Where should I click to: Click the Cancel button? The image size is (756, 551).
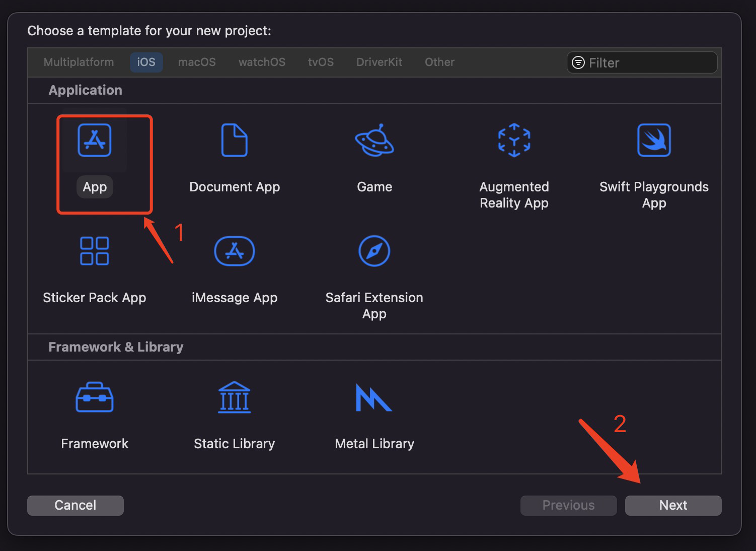click(75, 505)
